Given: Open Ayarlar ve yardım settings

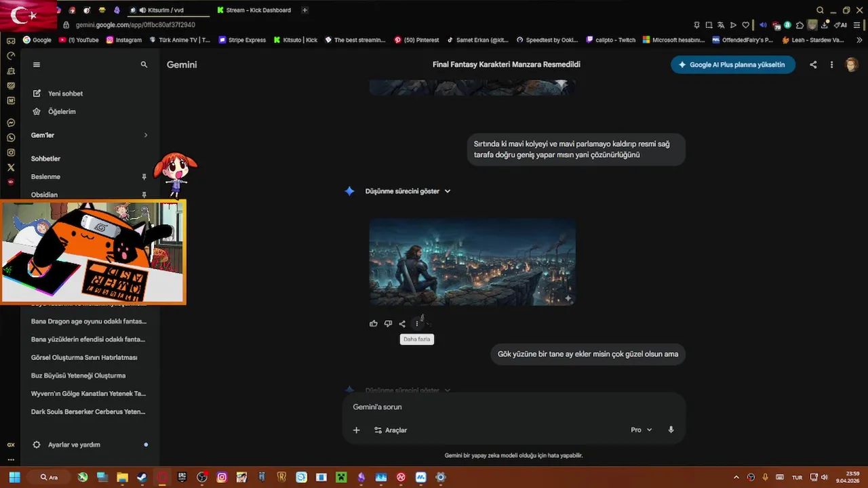Looking at the screenshot, I should point(74,445).
